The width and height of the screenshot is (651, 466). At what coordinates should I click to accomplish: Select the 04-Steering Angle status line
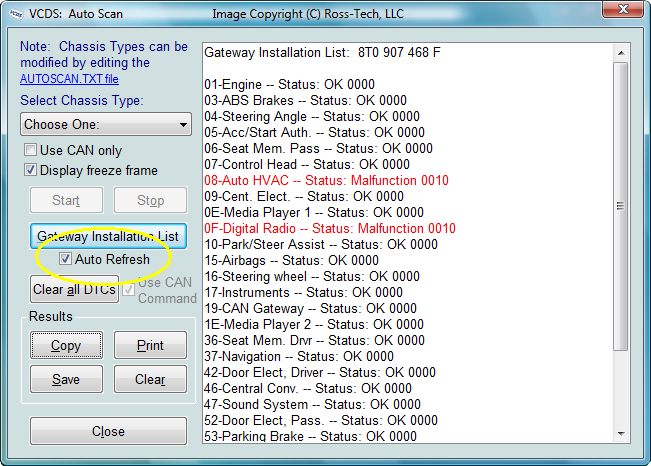[x=312, y=117]
